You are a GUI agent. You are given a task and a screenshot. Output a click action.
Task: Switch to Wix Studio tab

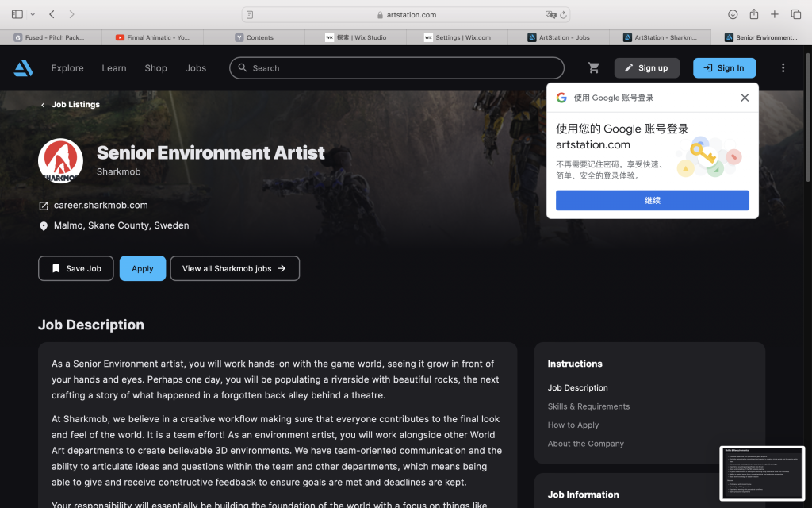[355, 37]
